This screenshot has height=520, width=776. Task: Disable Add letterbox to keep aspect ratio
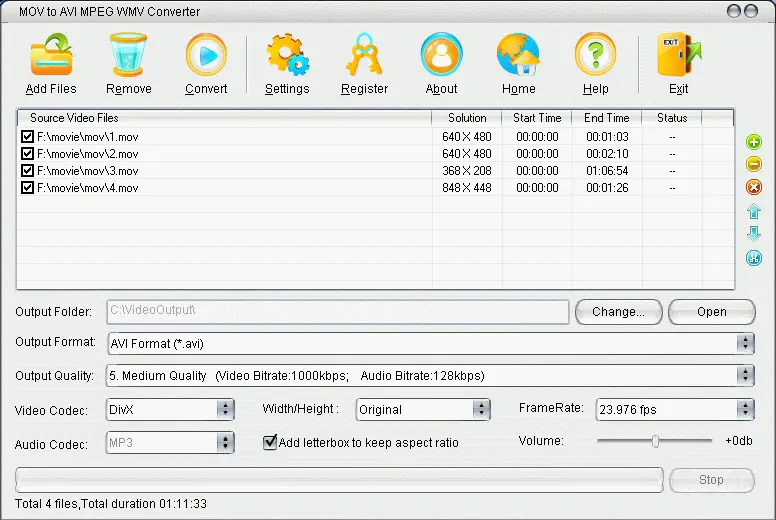pos(270,442)
